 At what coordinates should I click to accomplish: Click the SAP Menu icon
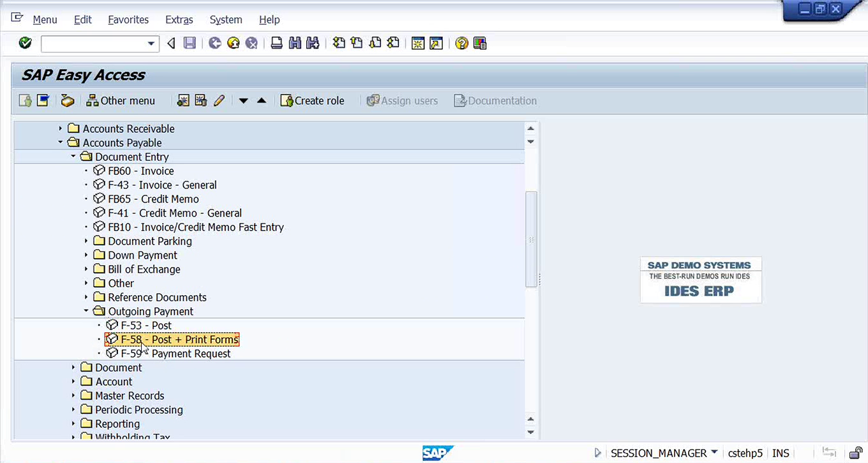43,100
